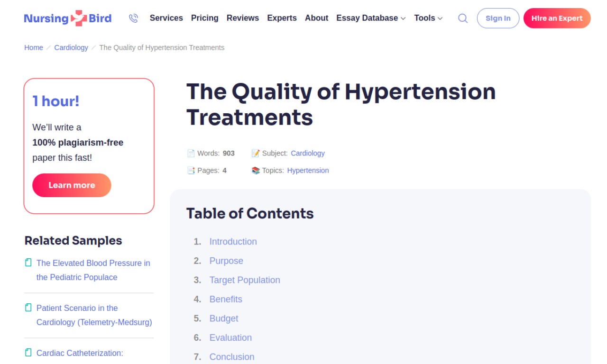The height and width of the screenshot is (364, 607).
Task: Jump to Conclusion section
Action: [232, 357]
